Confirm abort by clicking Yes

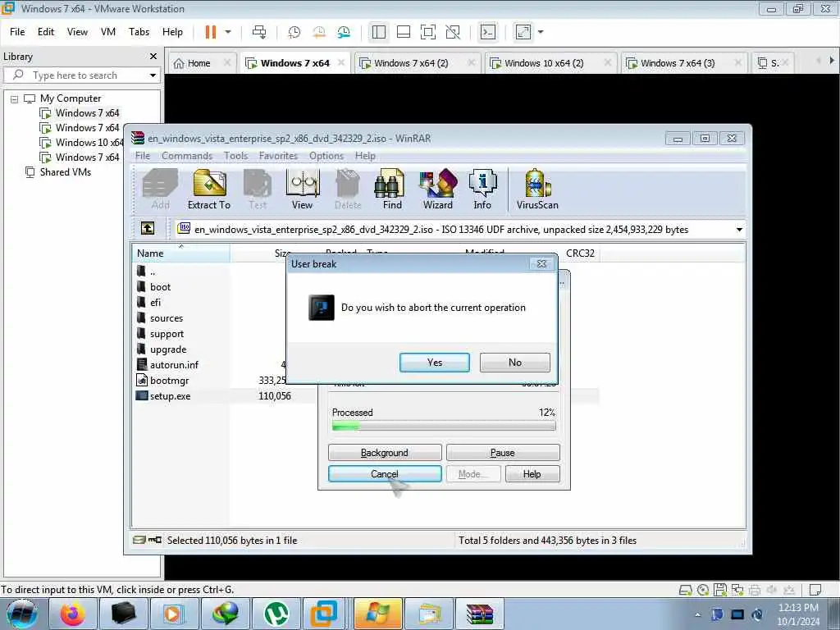[435, 363]
